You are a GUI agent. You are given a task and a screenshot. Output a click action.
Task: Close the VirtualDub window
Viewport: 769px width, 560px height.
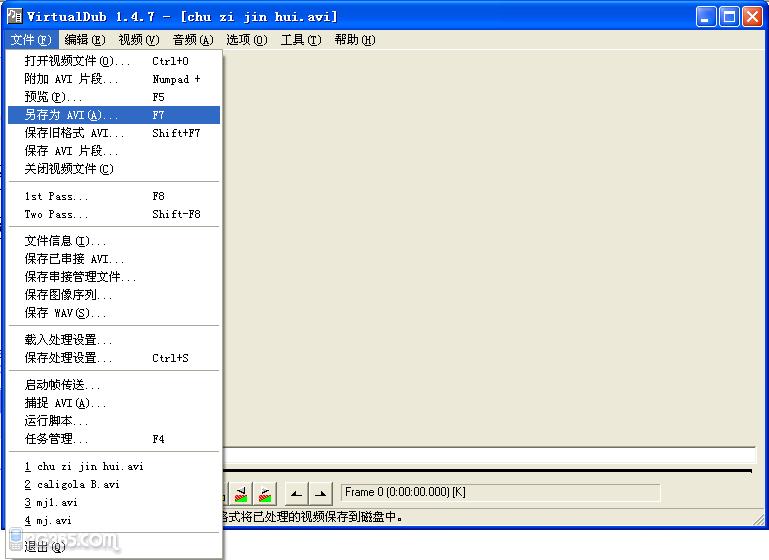(752, 17)
